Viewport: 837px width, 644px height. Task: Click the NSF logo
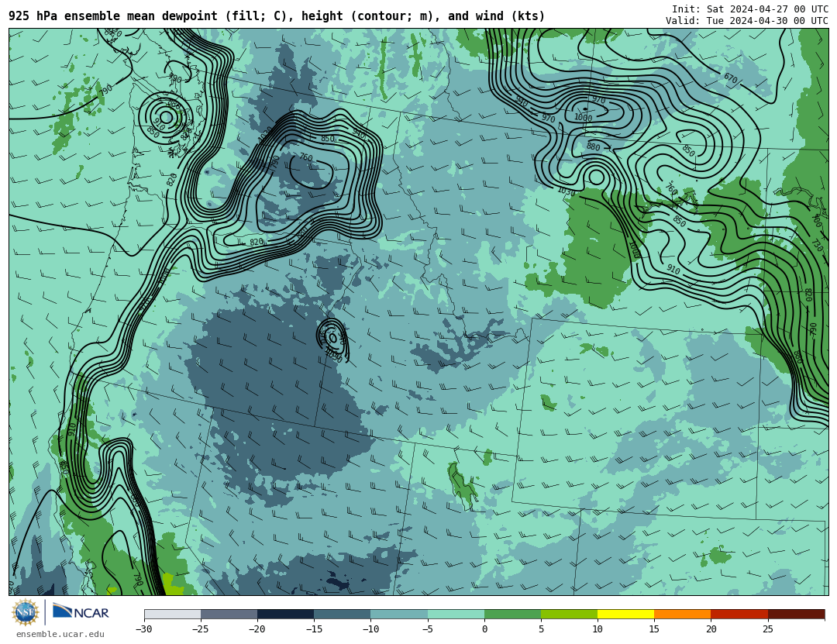(26, 612)
